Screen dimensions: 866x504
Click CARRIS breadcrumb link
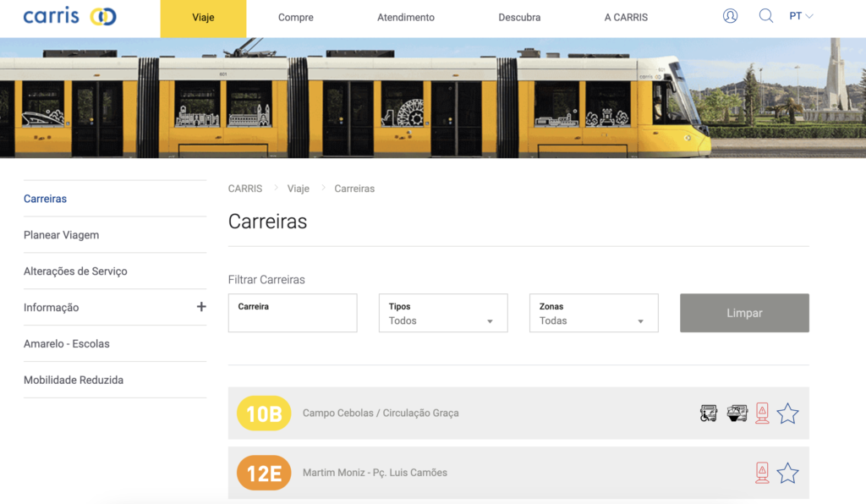[x=245, y=189]
